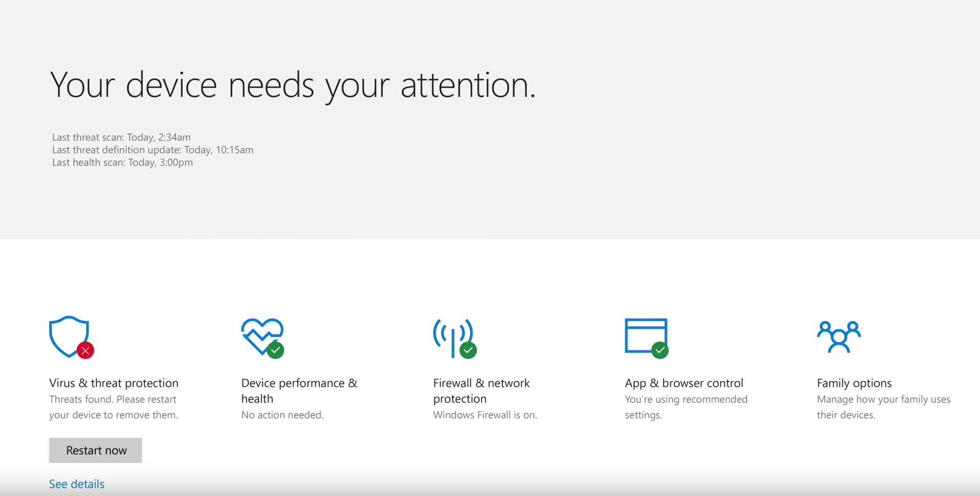Click the Device performance & health heart icon
The width and height of the screenshot is (980, 496).
tap(262, 338)
